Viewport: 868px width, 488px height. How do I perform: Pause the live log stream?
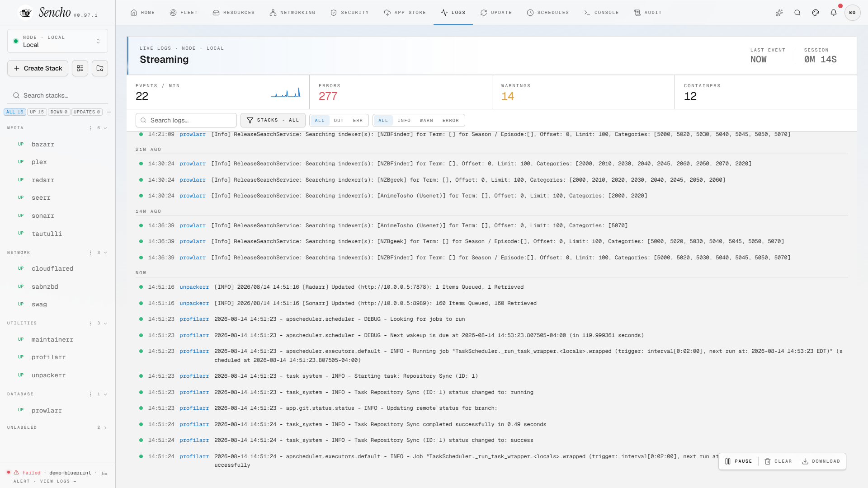click(x=739, y=461)
